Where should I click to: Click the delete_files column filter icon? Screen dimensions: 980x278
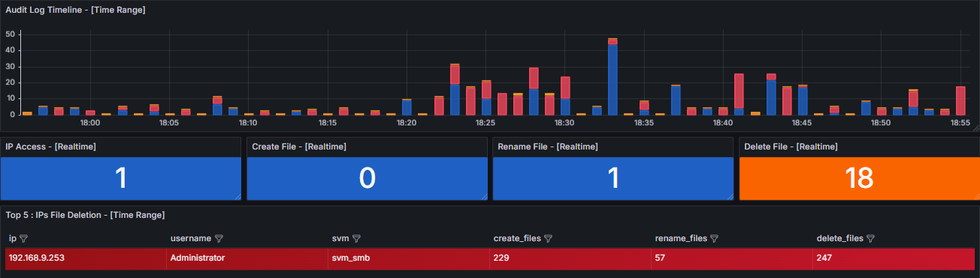[871, 238]
